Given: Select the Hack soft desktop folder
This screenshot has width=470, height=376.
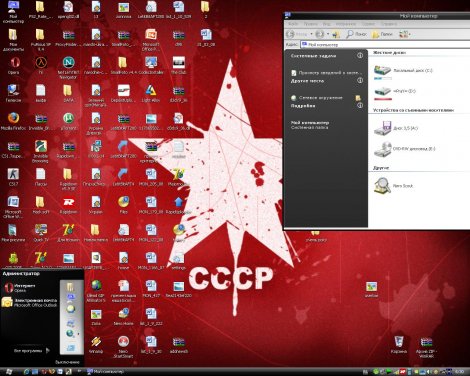Looking at the screenshot, I should click(41, 205).
